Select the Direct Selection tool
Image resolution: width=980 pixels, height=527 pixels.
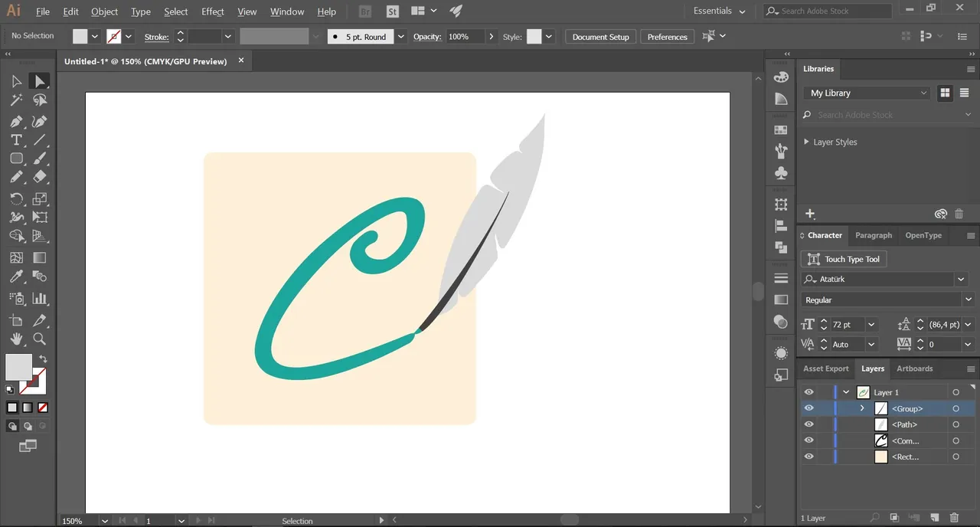tap(40, 81)
